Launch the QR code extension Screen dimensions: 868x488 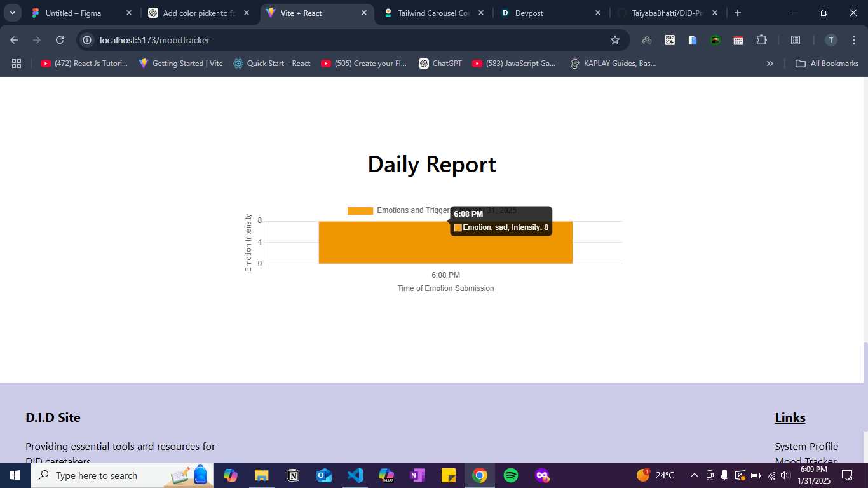tap(669, 39)
